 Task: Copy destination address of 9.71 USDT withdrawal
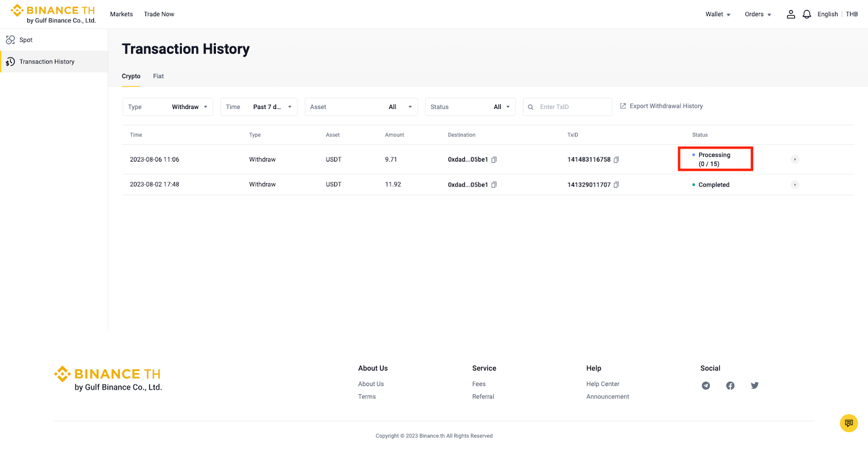494,160
